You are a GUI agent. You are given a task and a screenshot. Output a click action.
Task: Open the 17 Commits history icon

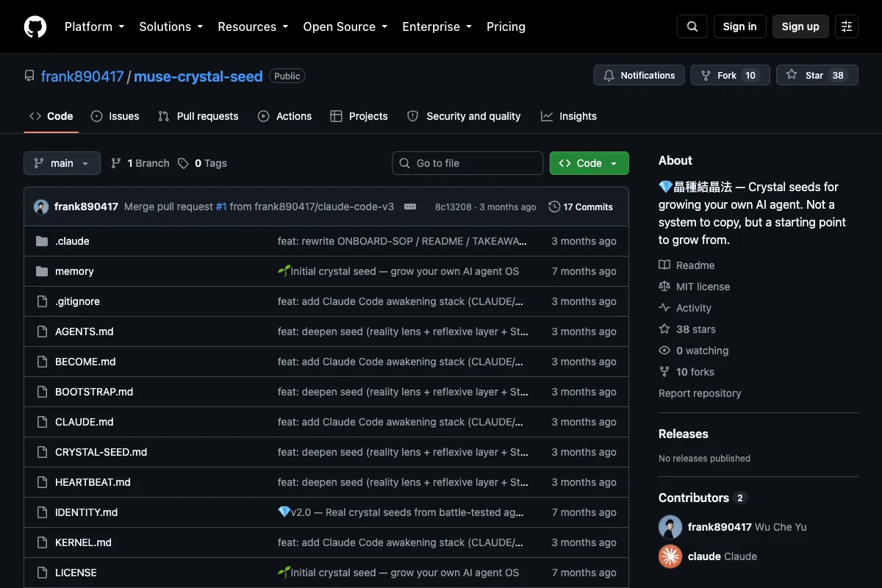pyautogui.click(x=554, y=207)
